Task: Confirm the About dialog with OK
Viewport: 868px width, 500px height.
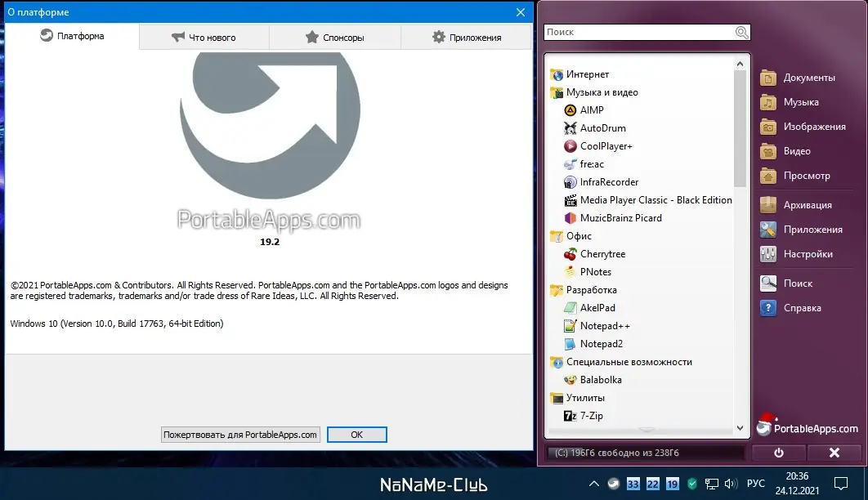Action: coord(357,435)
